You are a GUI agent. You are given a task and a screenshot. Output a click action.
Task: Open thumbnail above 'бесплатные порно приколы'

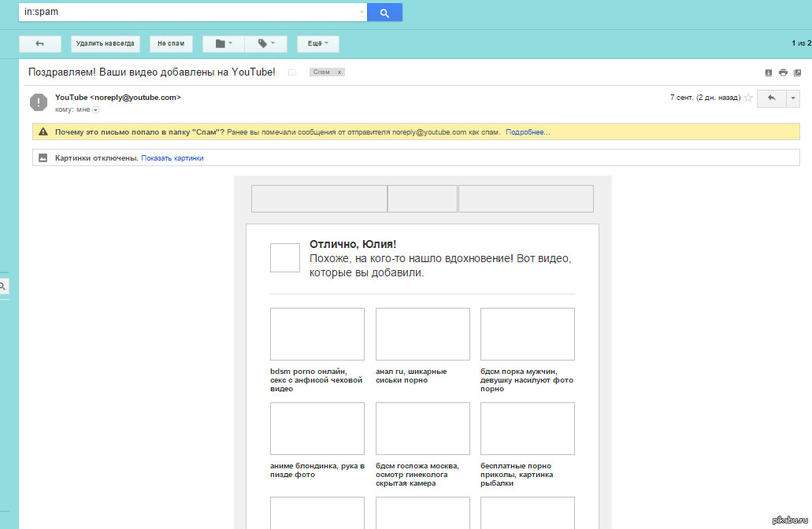528,428
